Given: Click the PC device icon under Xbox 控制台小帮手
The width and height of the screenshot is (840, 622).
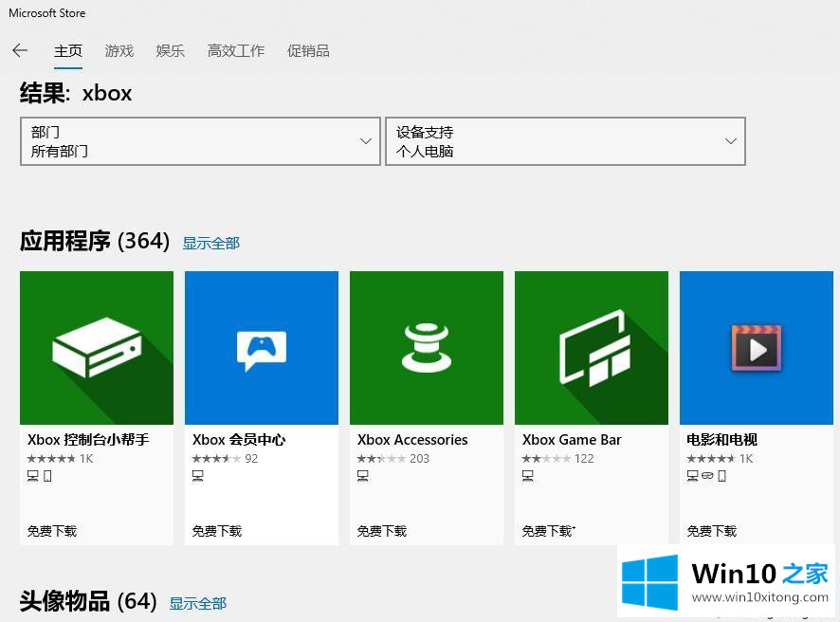Looking at the screenshot, I should [x=32, y=476].
